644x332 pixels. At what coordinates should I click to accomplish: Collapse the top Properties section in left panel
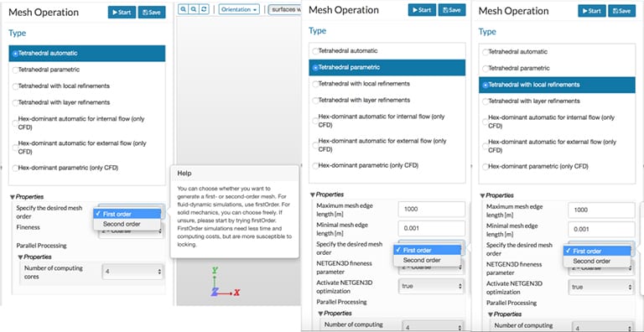(x=13, y=197)
